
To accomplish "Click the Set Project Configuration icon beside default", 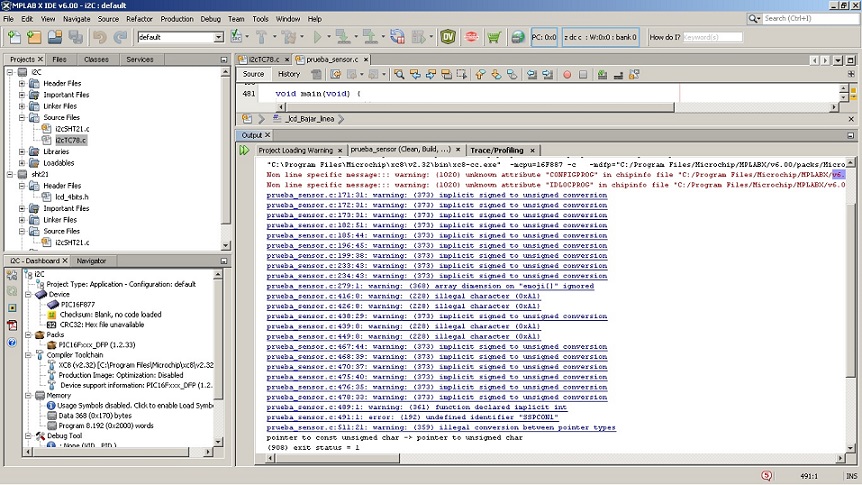I will coord(236,37).
